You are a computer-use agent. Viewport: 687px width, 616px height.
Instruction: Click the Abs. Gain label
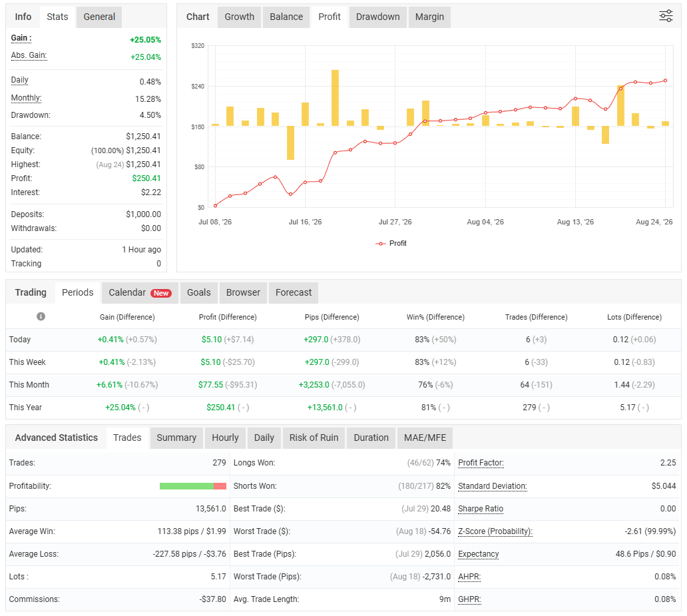[x=29, y=56]
